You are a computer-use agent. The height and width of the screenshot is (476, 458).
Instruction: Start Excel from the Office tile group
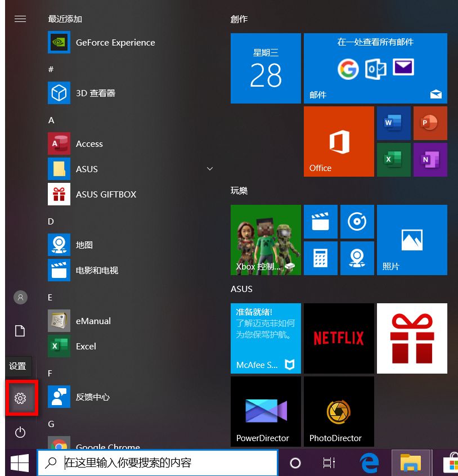point(392,160)
